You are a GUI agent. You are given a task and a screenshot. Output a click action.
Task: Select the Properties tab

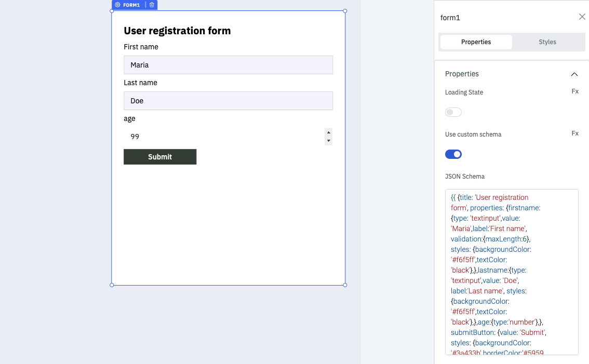pyautogui.click(x=476, y=42)
